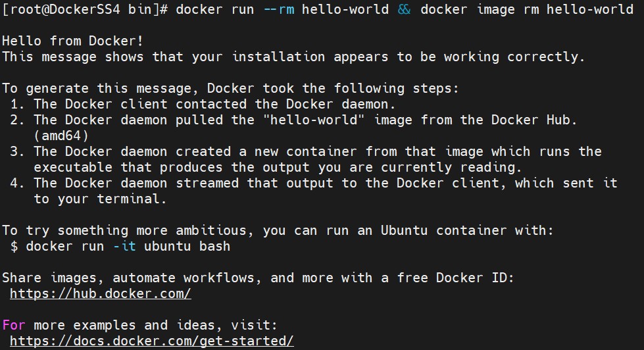Image resolution: width=644 pixels, height=350 pixels.
Task: Click the (amd64) text
Action: click(x=61, y=136)
